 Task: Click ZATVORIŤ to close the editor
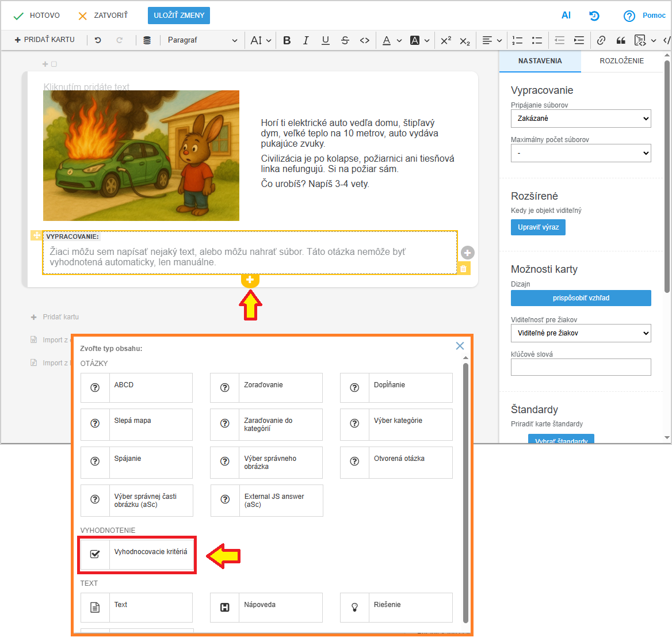point(104,16)
